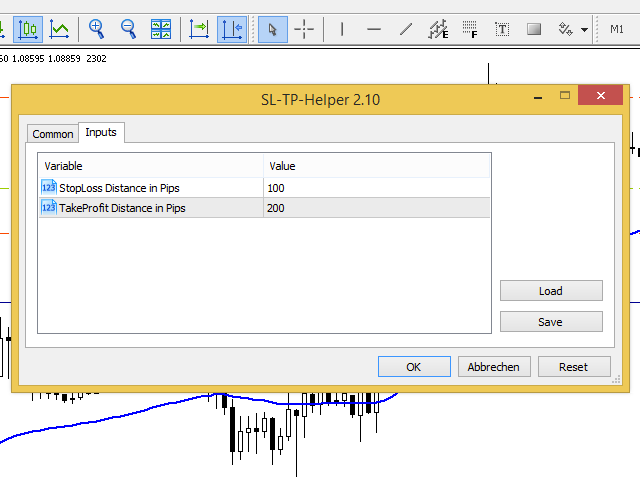This screenshot has width=640, height=480.
Task: Switch to M1 timeframe
Action: [x=617, y=29]
